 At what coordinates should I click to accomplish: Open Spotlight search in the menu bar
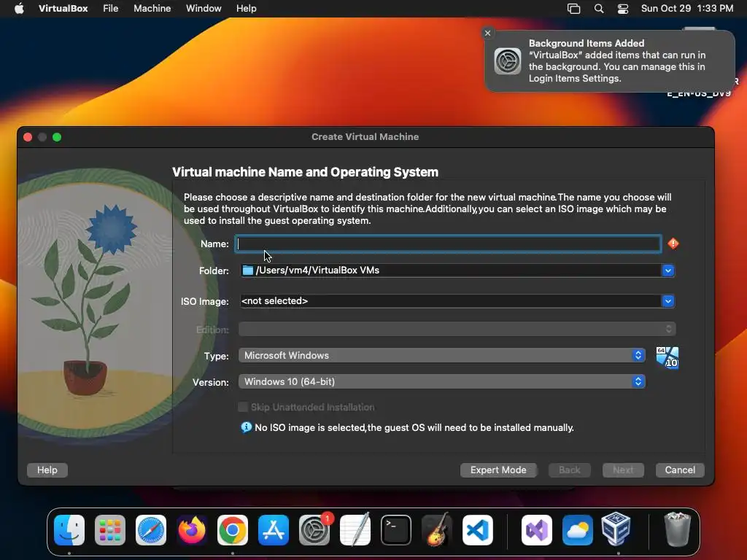coord(599,9)
